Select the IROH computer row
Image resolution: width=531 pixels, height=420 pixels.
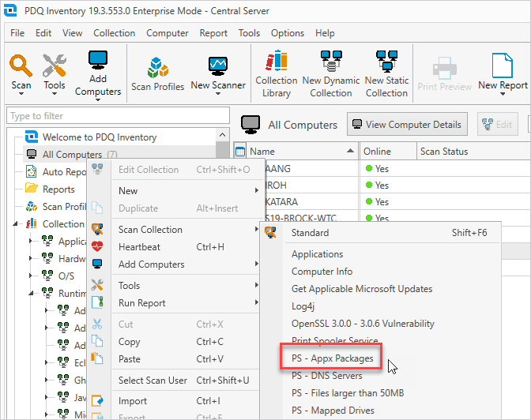275,185
